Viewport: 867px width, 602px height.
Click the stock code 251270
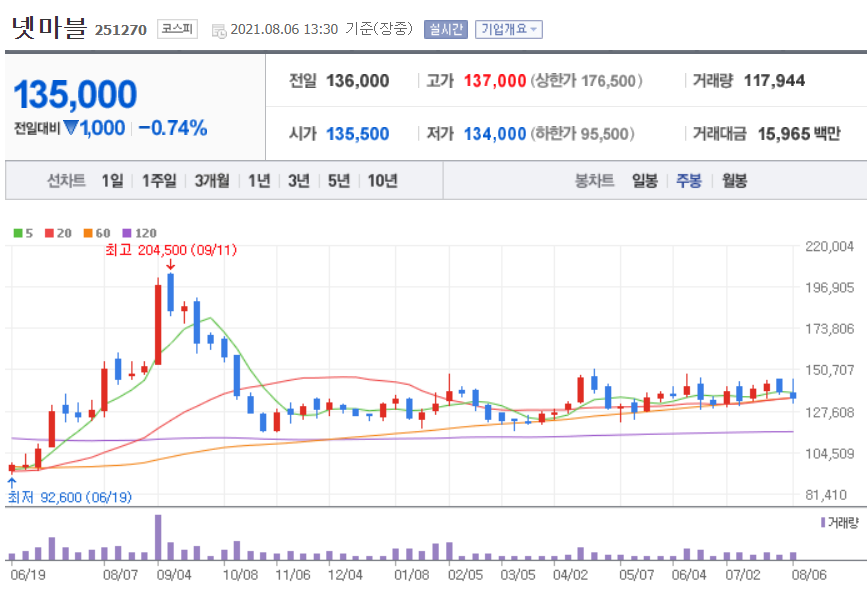click(121, 30)
